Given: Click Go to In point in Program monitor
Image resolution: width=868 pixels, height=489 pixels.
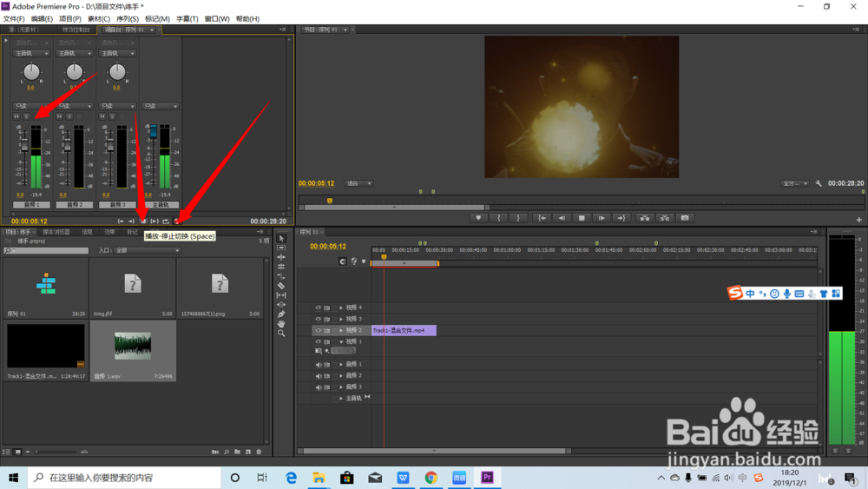Looking at the screenshot, I should [542, 218].
